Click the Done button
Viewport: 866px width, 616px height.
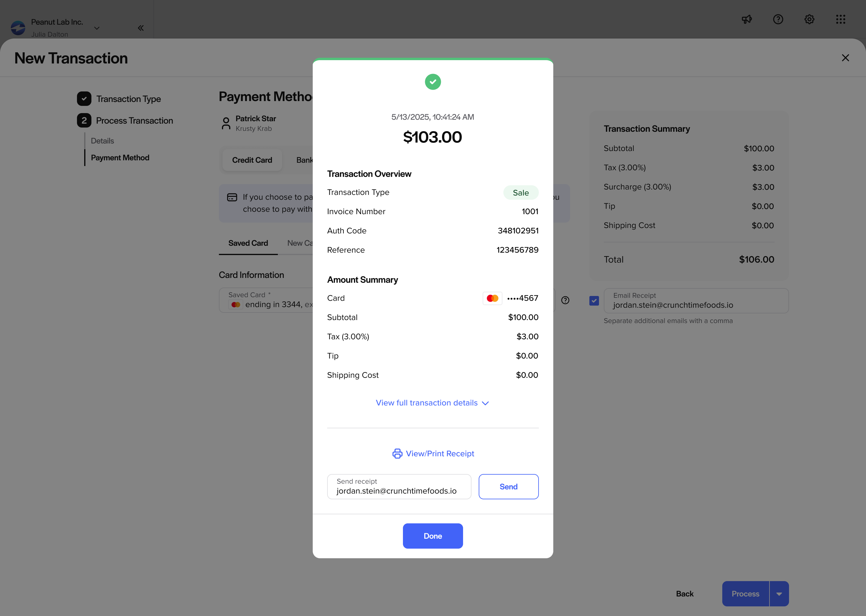pyautogui.click(x=433, y=536)
